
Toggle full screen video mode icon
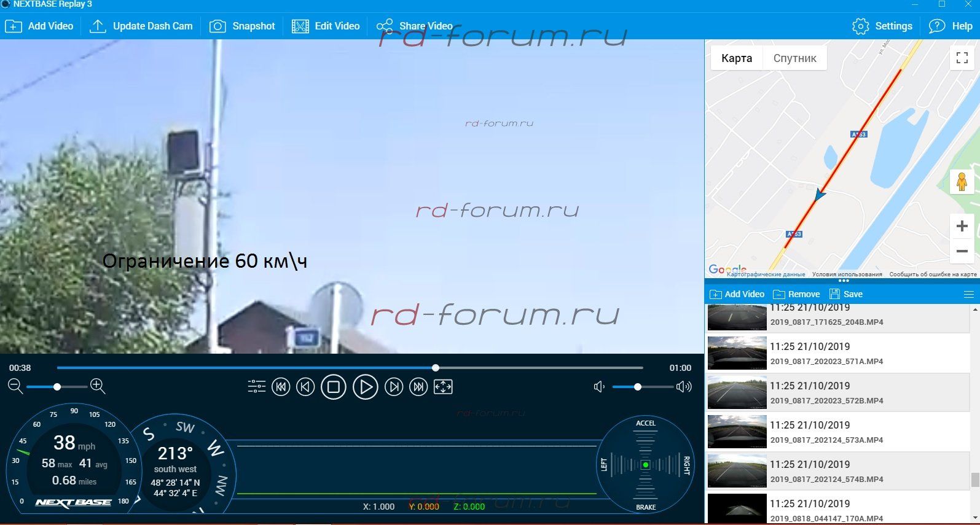click(x=443, y=387)
